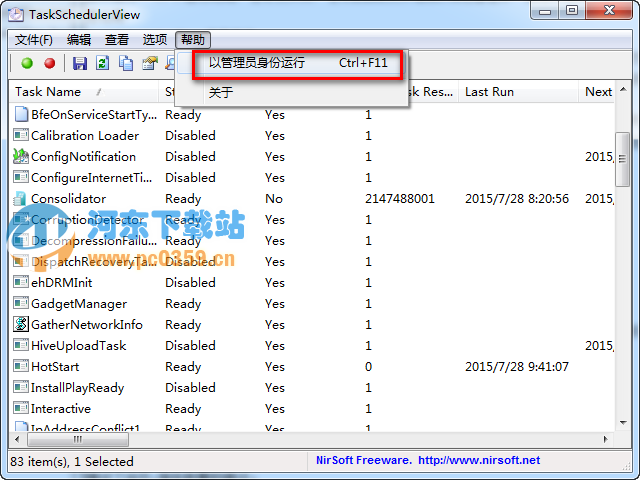Image resolution: width=640 pixels, height=480 pixels.
Task: Close the 帮助 menu from menu bar
Action: point(193,40)
